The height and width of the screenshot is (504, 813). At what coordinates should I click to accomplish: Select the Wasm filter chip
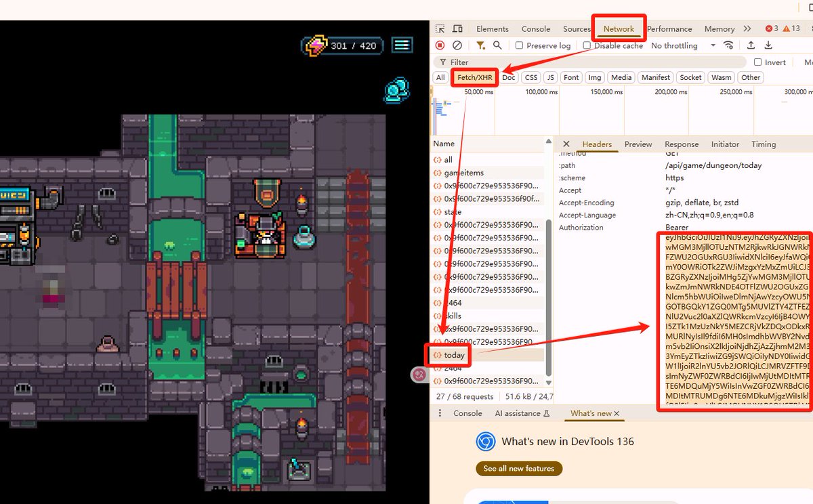point(722,77)
